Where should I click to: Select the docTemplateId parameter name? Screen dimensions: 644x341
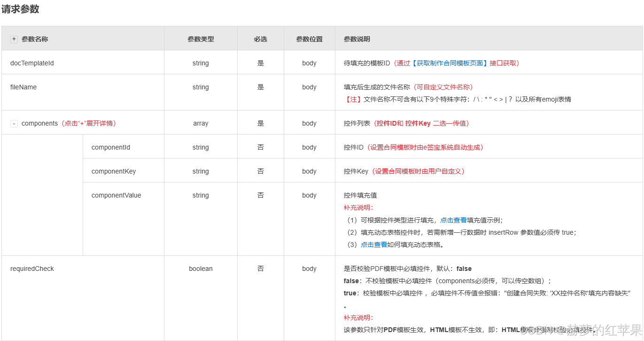pos(32,63)
